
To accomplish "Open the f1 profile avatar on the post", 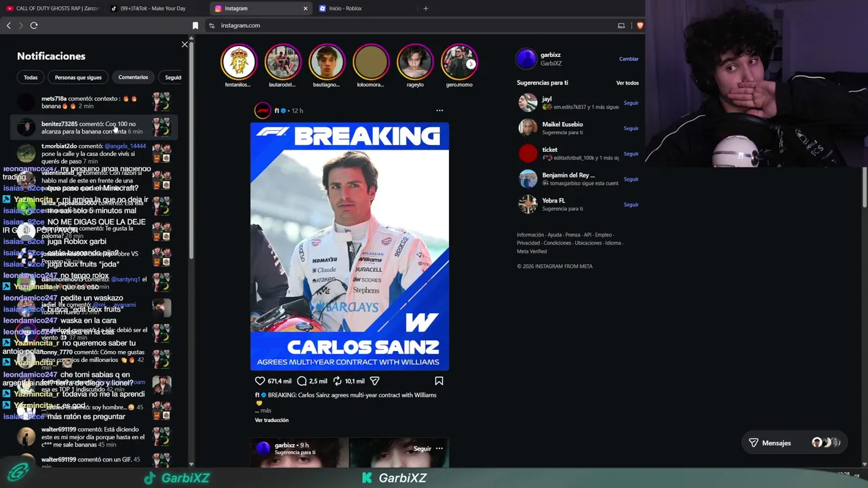I will pos(262,110).
